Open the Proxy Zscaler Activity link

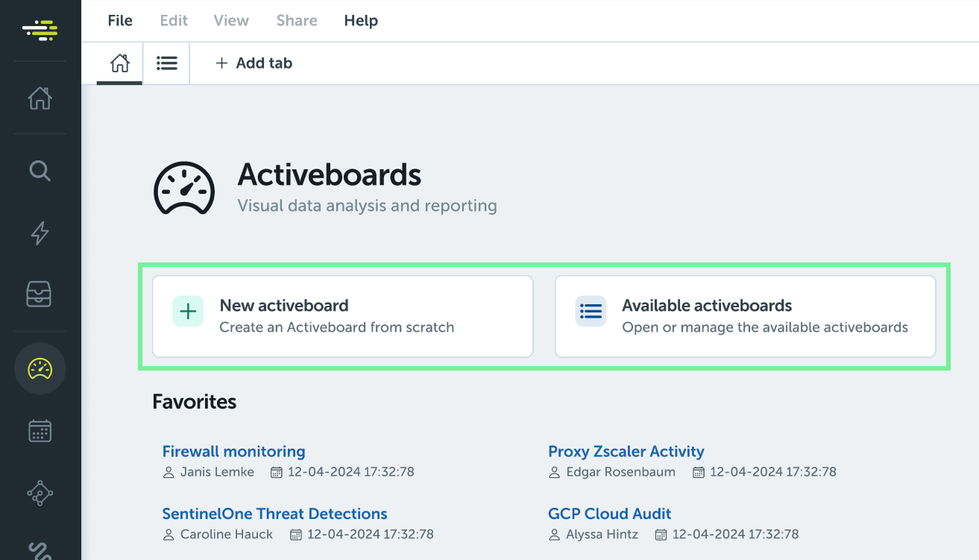click(626, 451)
